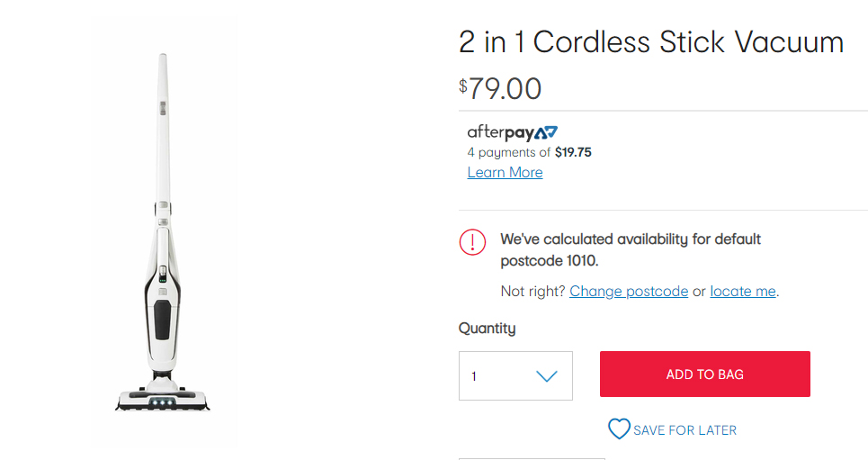Click SAVE FOR LATER text
The image size is (868, 460).
(685, 430)
